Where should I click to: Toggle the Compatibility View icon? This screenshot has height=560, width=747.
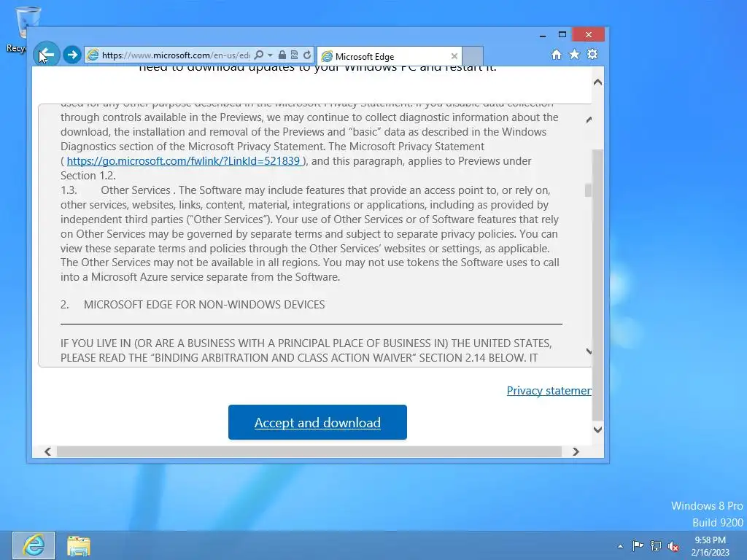pos(295,55)
